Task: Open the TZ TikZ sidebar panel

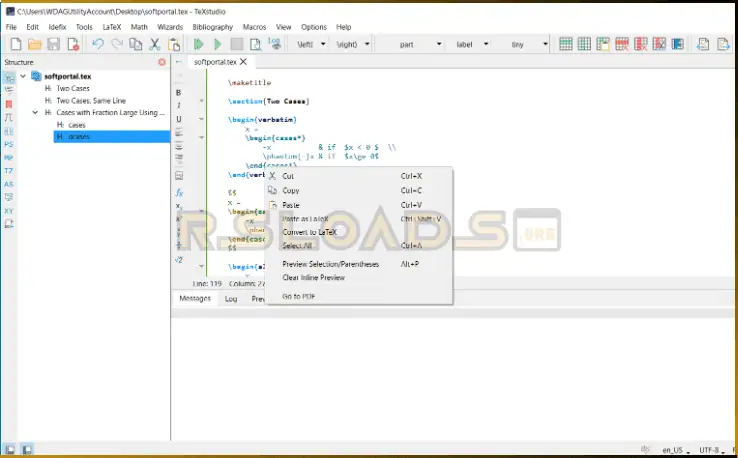Action: coord(9,171)
